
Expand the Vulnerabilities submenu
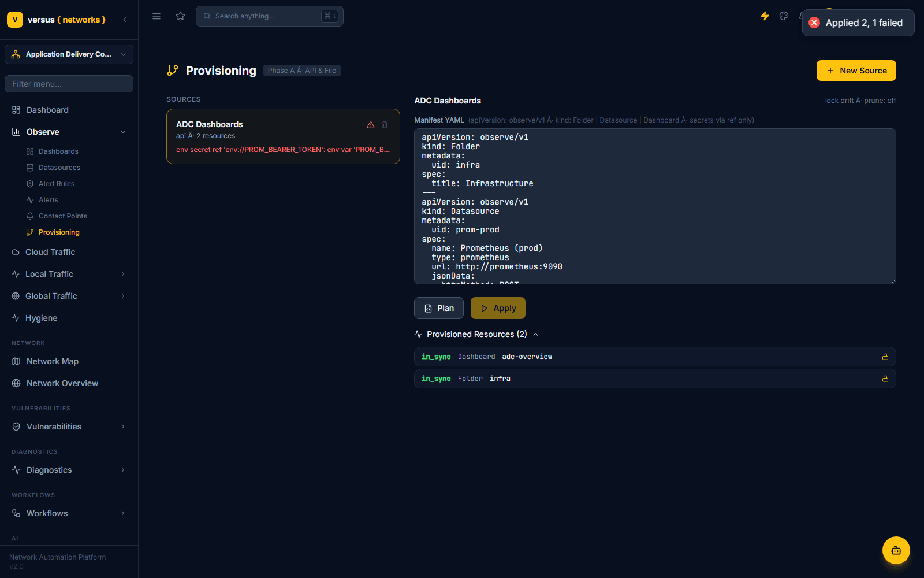[123, 427]
